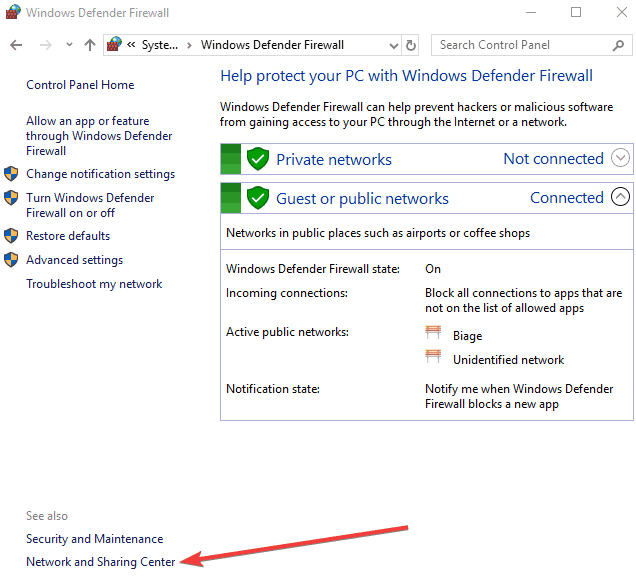
Task: Open Network and Sharing Center link
Action: 101,562
